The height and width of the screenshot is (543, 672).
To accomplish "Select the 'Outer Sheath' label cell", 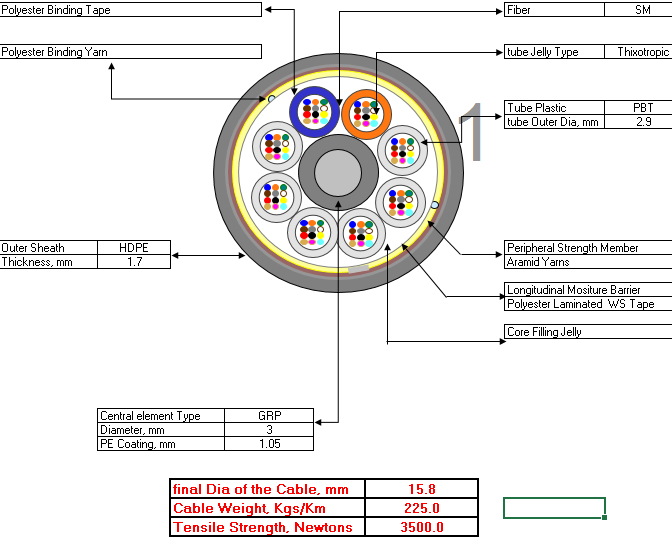I will pos(48,248).
